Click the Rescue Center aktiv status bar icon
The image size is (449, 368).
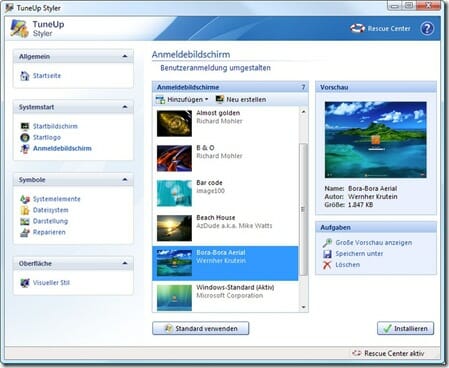[357, 353]
